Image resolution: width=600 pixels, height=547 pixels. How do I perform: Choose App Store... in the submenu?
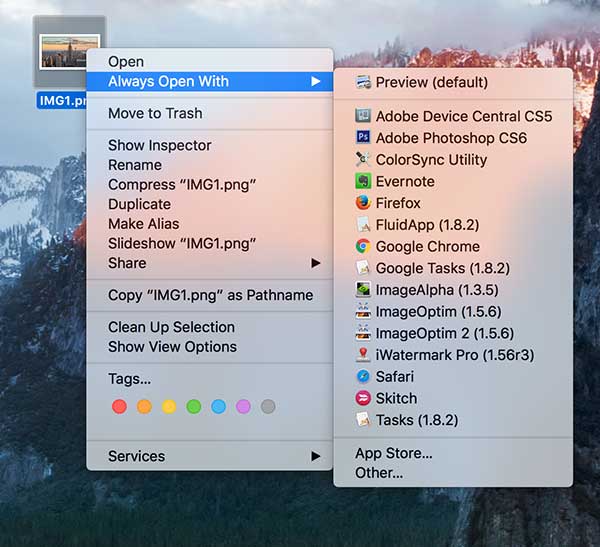tap(453, 453)
